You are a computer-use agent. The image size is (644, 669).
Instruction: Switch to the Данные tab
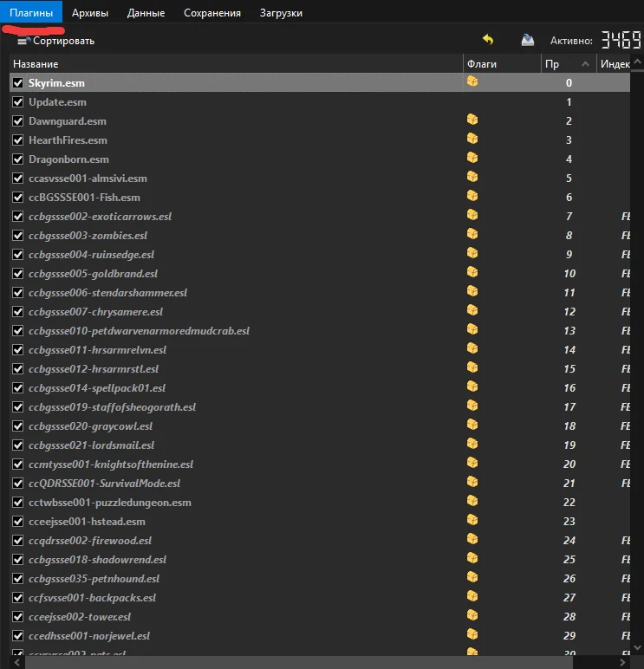pyautogui.click(x=146, y=13)
